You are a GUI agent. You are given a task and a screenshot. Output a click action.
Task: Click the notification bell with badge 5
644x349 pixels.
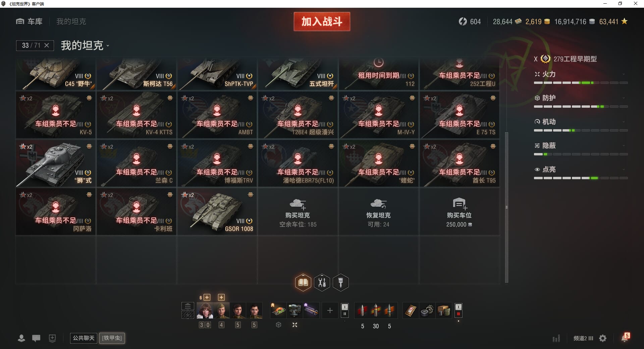point(625,338)
